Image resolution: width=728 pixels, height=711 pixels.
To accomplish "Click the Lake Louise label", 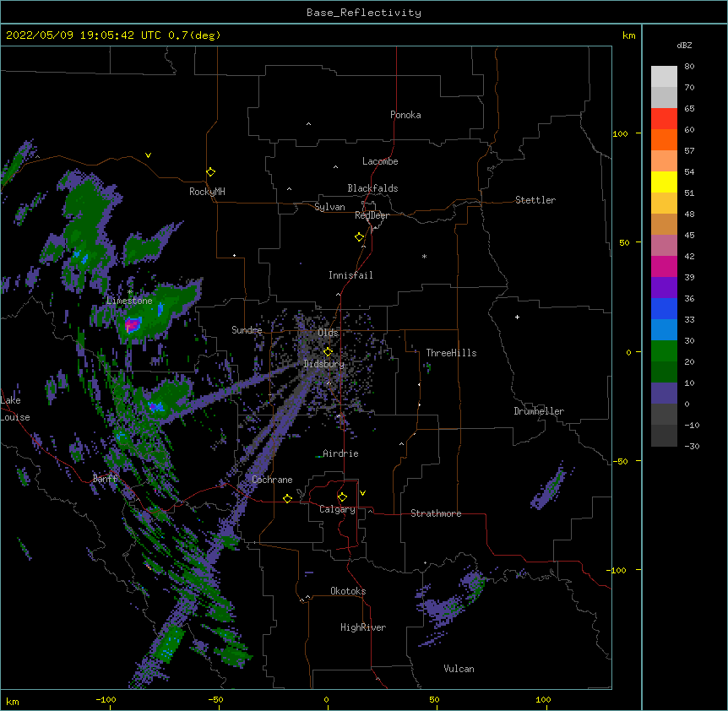I will click(x=14, y=409).
